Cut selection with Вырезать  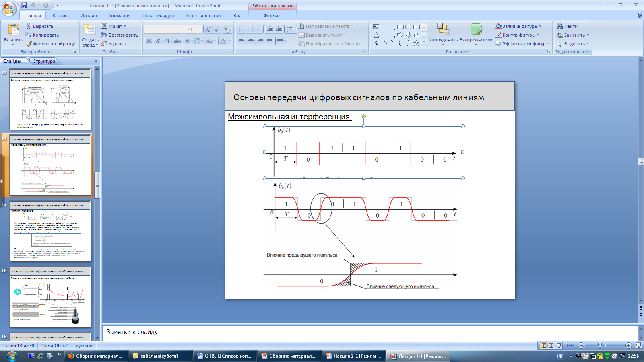pos(39,26)
